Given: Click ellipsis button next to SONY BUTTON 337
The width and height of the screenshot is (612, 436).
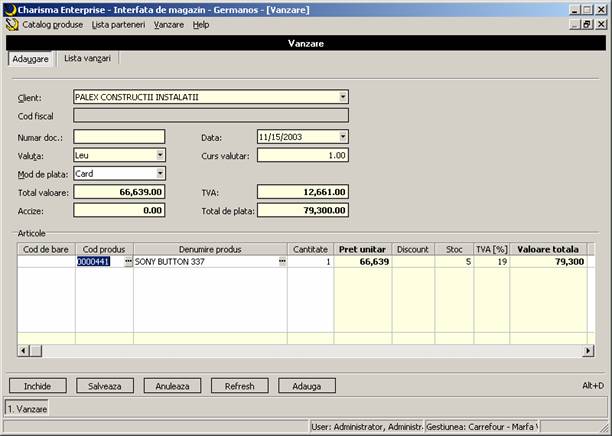Looking at the screenshot, I should point(282,261).
